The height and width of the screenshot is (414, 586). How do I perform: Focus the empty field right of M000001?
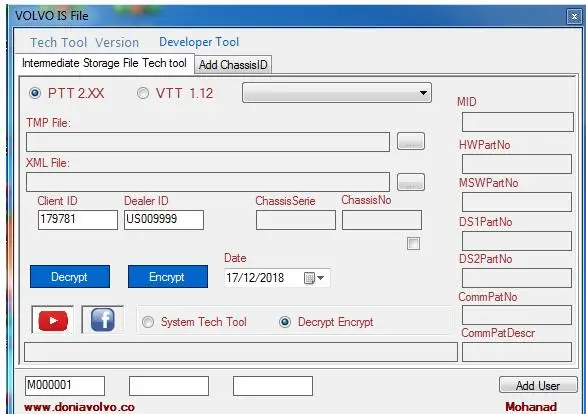tap(169, 386)
